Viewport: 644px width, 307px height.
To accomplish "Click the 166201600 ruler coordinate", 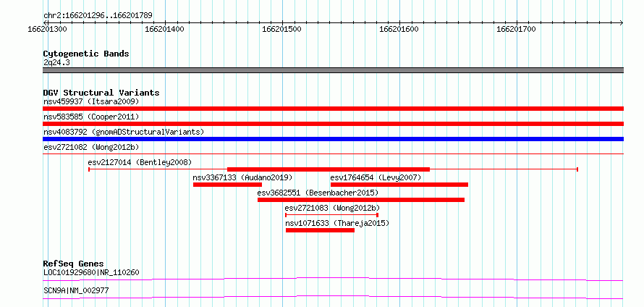I will point(399,29).
